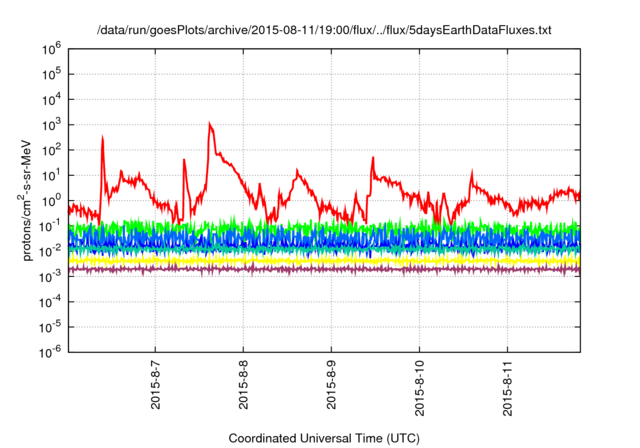
Task: Click the first red peak on August 6
Action: pyautogui.click(x=102, y=139)
